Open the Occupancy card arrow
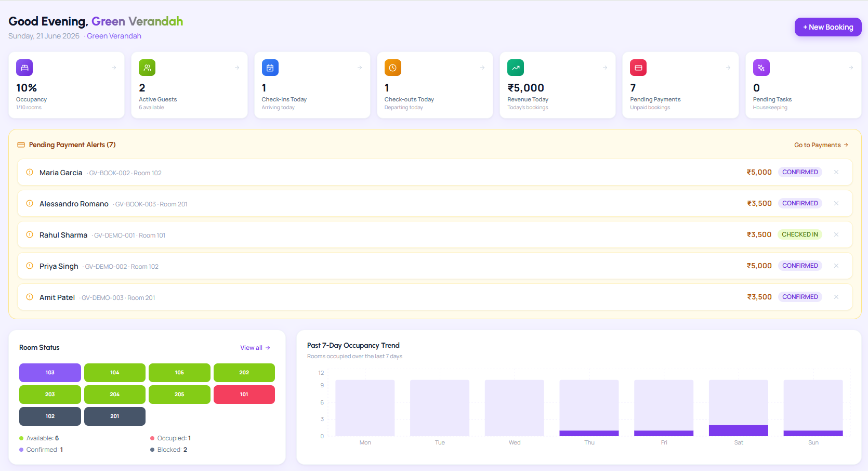 (114, 68)
